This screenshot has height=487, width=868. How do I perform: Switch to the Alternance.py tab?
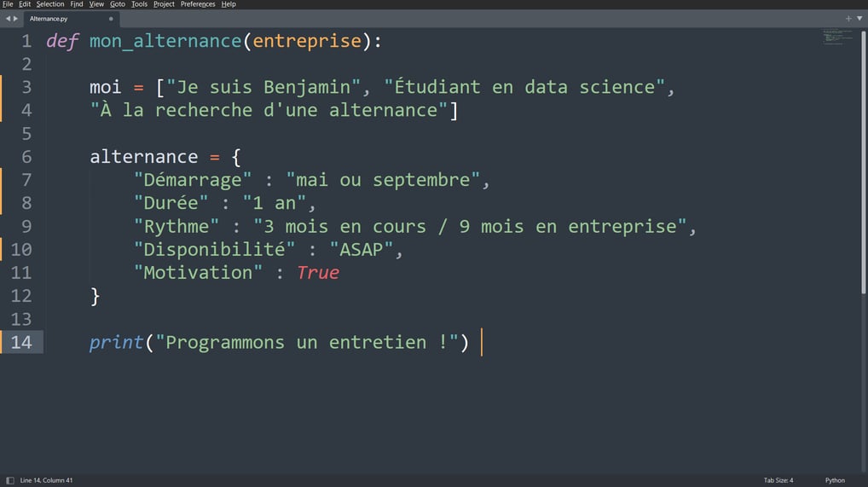[x=49, y=19]
